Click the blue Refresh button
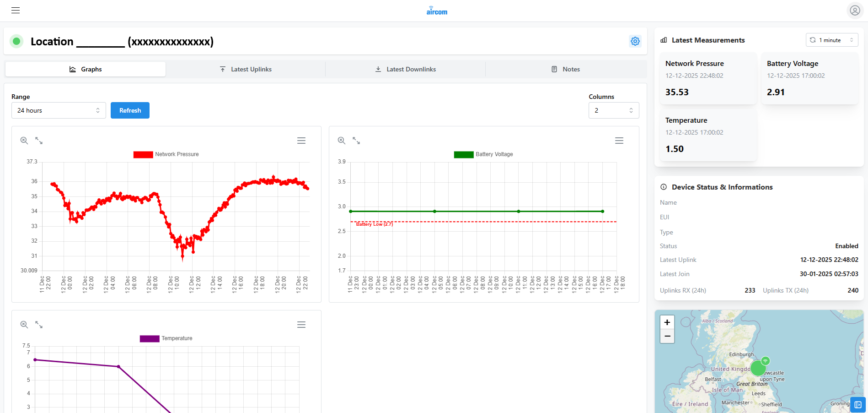Viewport: 868px width, 413px height. pos(130,110)
